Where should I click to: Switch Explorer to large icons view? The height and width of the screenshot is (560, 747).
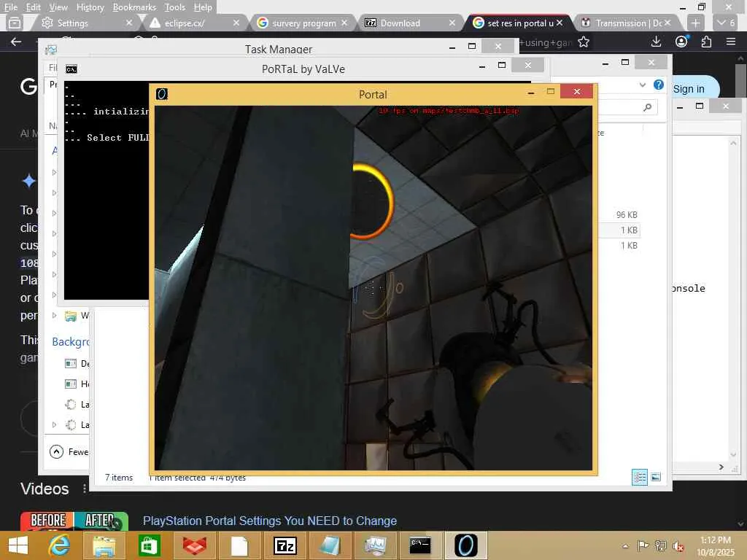coord(656,477)
